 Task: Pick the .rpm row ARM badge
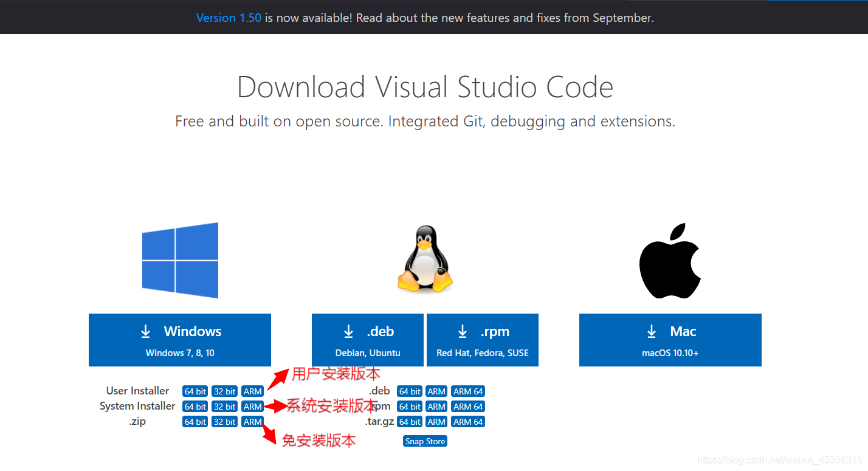click(x=436, y=407)
